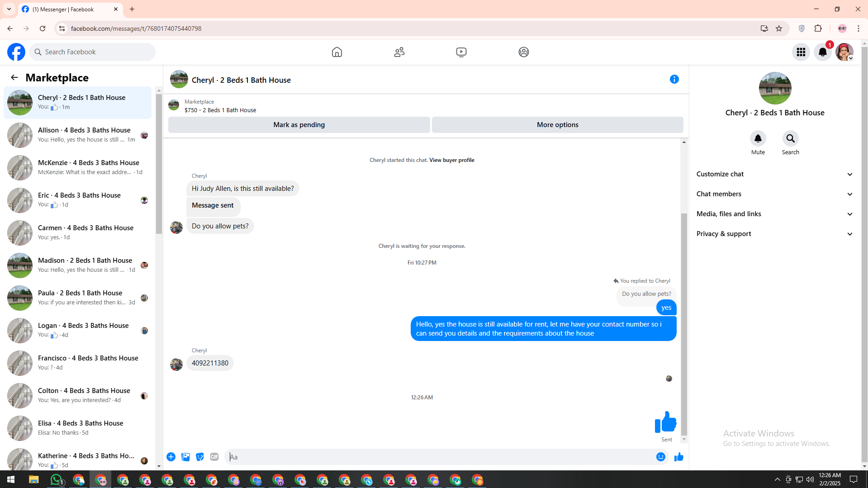Click the Search Facebook field
The width and height of the screenshot is (868, 488).
coord(93,52)
